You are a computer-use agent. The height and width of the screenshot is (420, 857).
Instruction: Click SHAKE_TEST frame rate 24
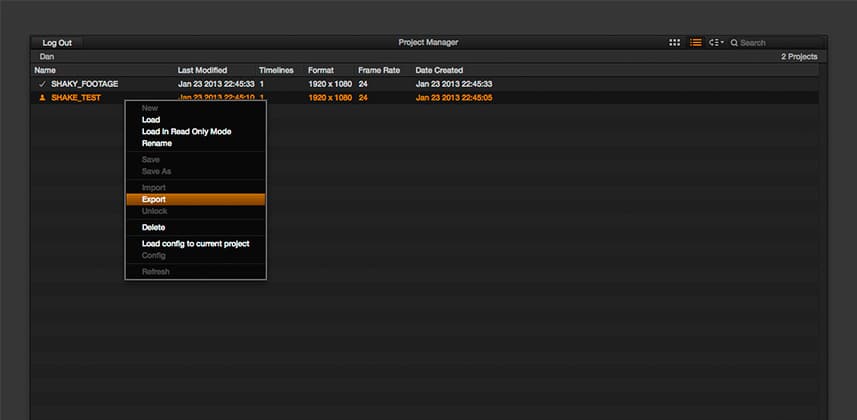(x=363, y=98)
